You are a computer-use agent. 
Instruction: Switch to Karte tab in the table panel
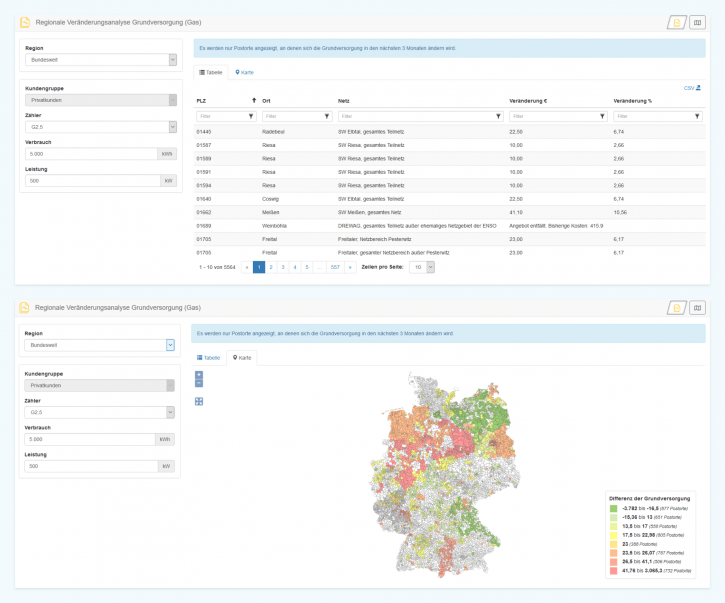(244, 73)
